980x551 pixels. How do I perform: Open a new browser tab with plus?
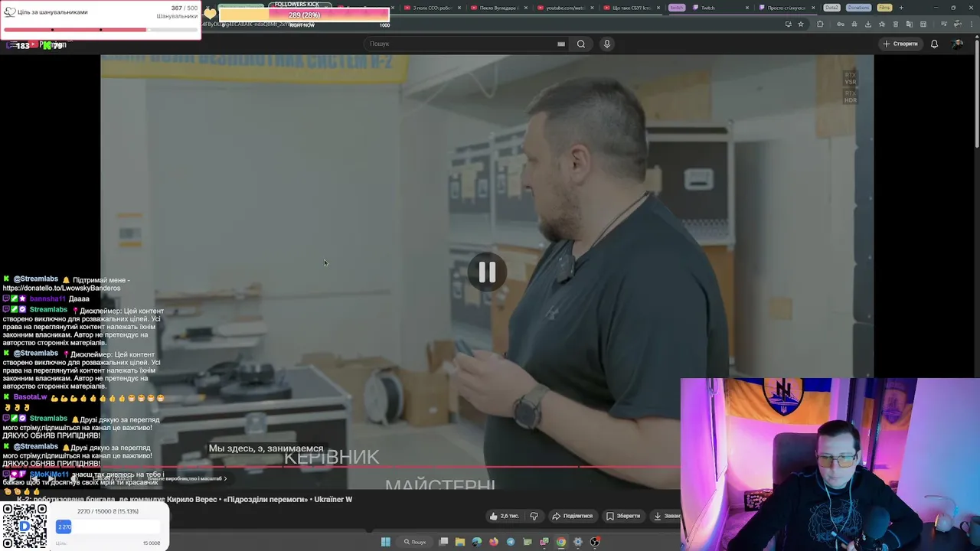[x=901, y=8]
